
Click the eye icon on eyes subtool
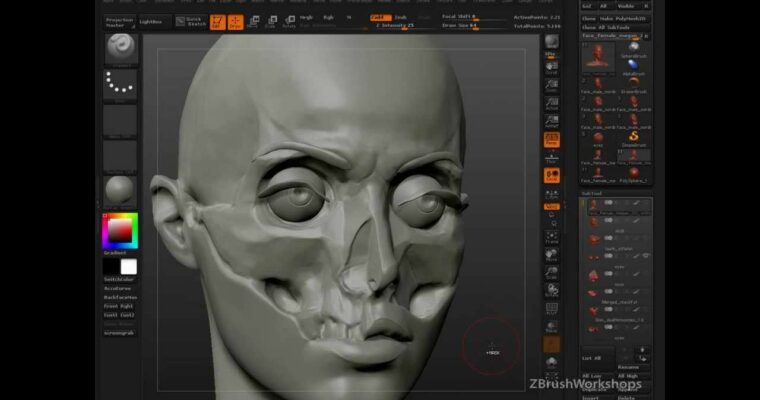(x=646, y=256)
